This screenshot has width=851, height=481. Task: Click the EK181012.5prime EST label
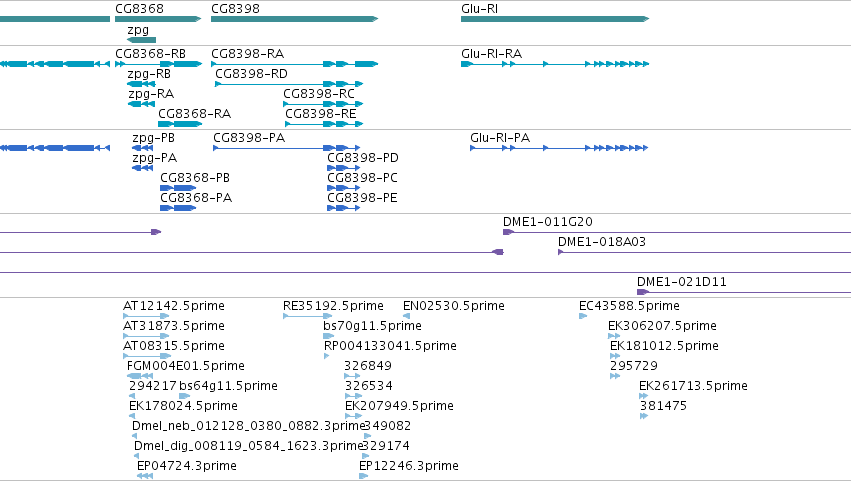tap(664, 346)
